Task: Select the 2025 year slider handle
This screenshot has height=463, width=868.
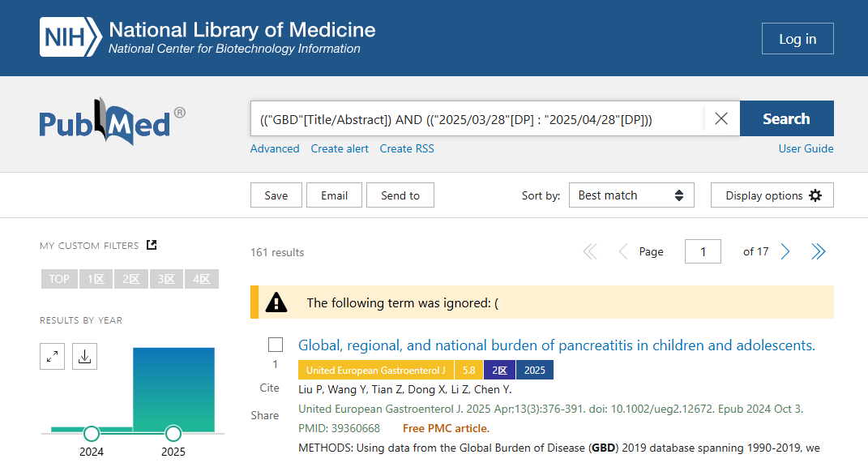Action: pyautogui.click(x=173, y=433)
